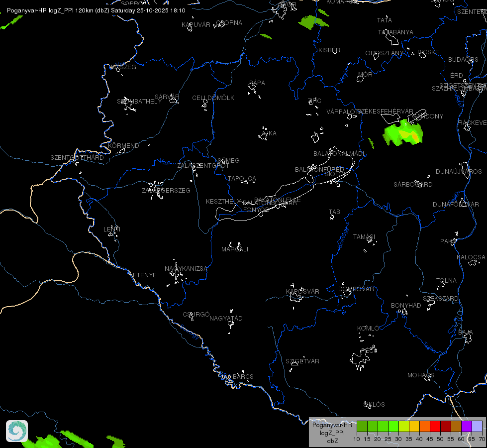Click the BALATONALMÁDI city label

click(339, 154)
